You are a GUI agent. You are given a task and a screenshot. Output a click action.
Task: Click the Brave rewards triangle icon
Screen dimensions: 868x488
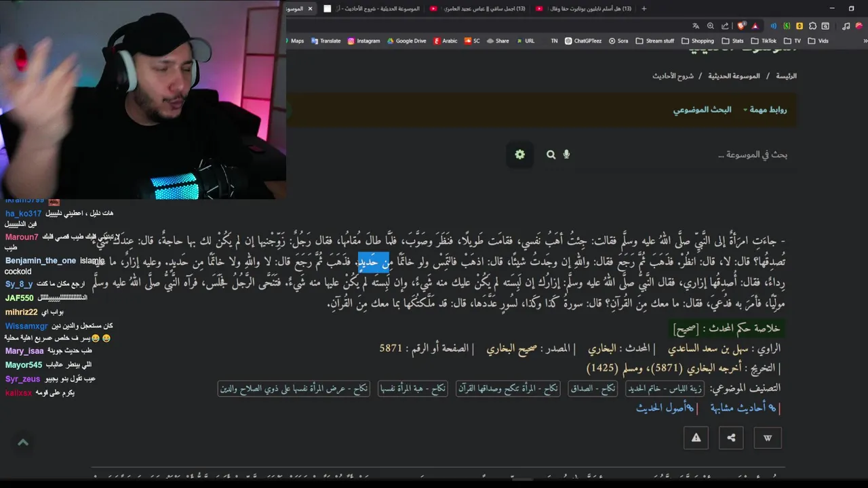pyautogui.click(x=755, y=26)
